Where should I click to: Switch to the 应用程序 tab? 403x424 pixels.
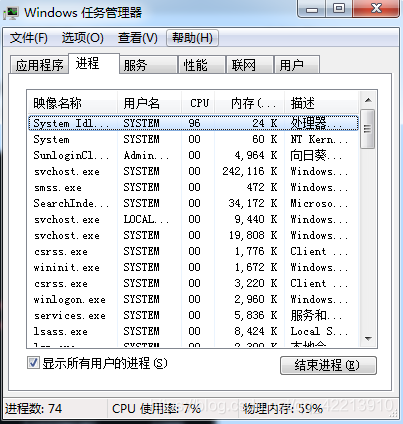tap(39, 65)
